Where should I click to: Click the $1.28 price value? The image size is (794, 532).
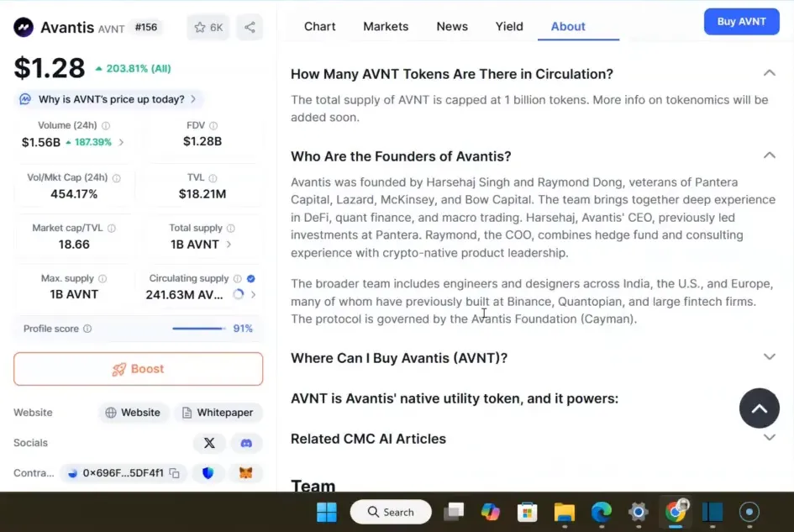click(x=50, y=68)
